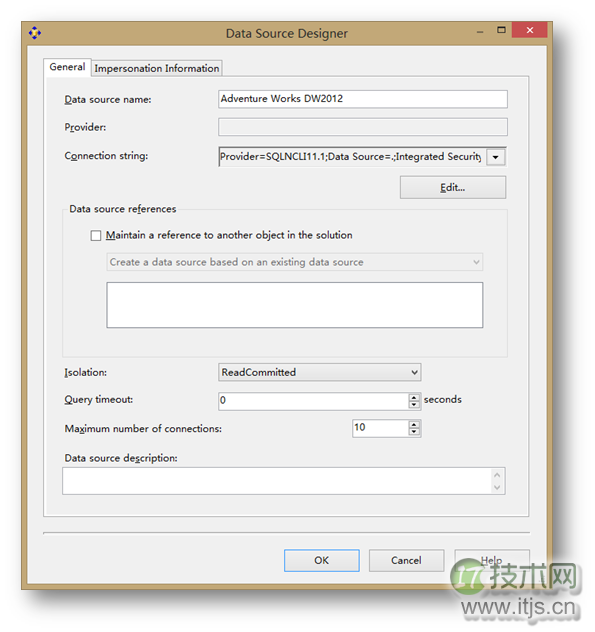
Task: Open the Impersonation Information tab
Action: tap(157, 68)
